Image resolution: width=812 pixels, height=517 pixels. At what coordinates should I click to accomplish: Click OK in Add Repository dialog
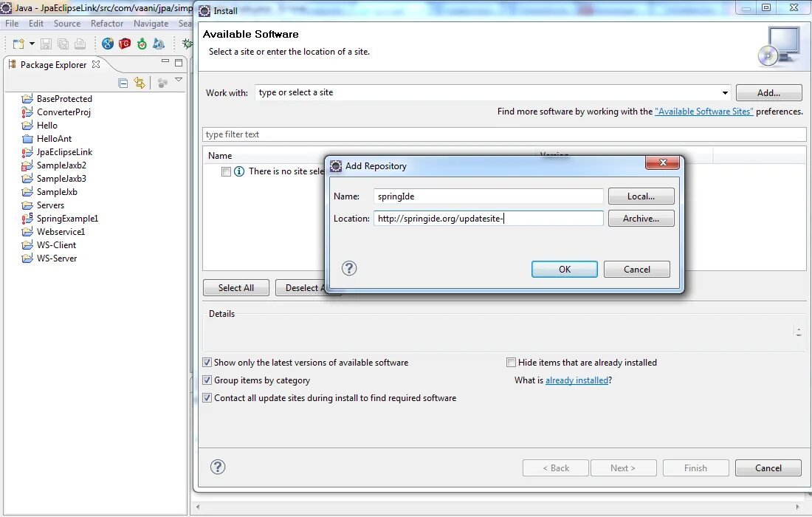[x=565, y=270]
